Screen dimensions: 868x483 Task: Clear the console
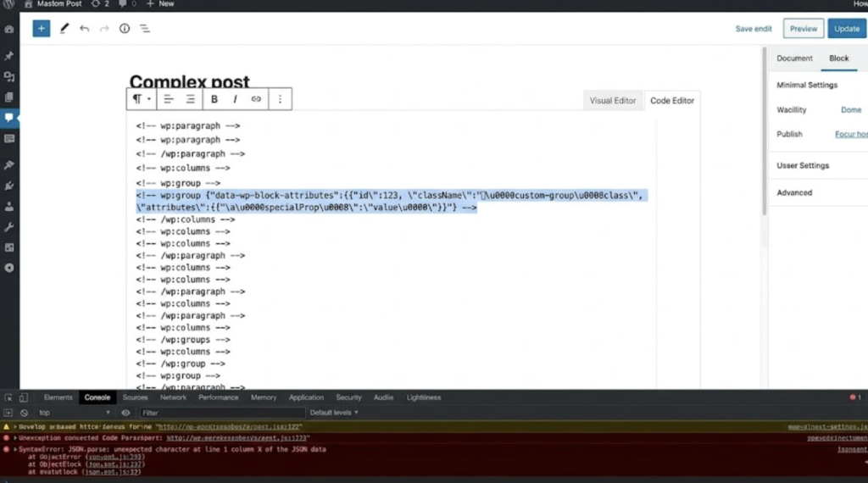24,413
